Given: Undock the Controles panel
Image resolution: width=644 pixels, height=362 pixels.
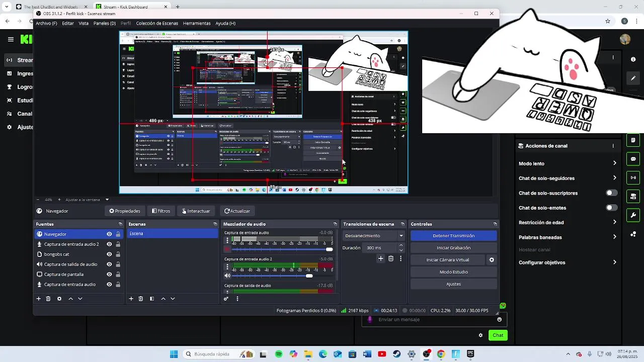Looking at the screenshot, I should coord(495,224).
